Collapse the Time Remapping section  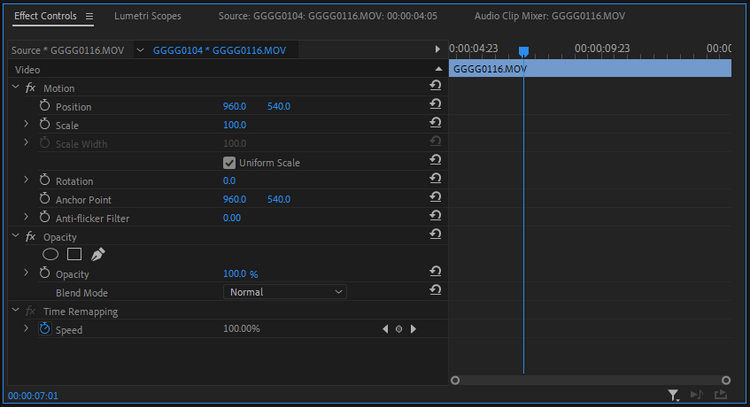tap(15, 311)
